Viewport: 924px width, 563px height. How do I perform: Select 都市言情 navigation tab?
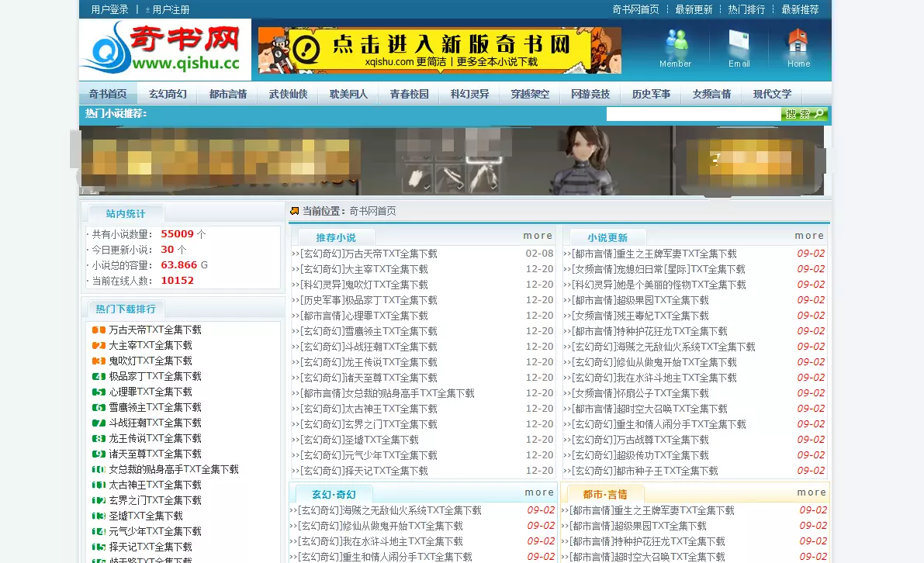[228, 94]
